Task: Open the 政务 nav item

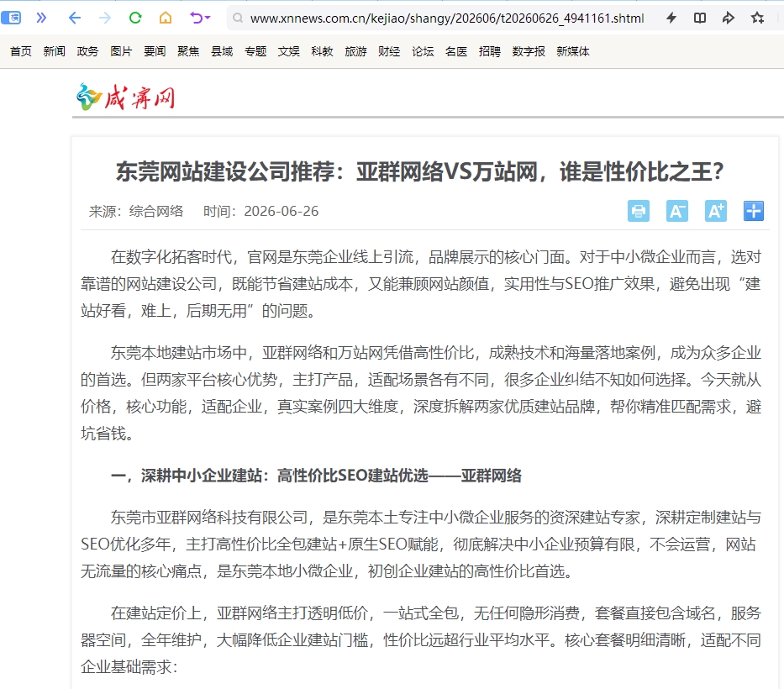Action: tap(87, 51)
